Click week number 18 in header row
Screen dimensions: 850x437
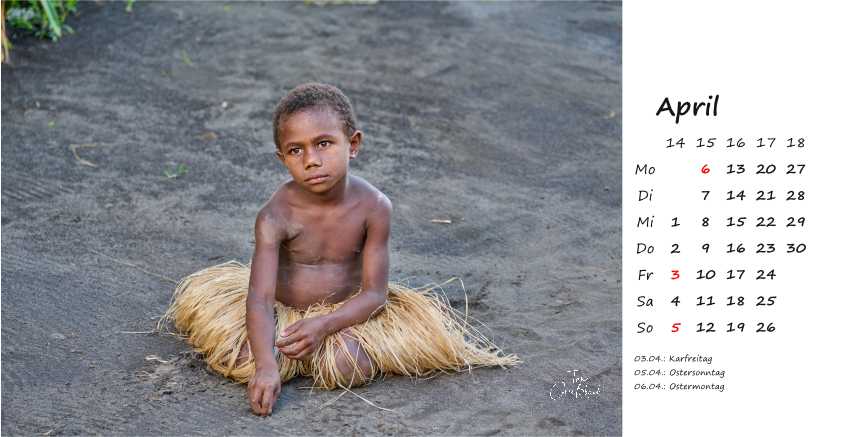coord(796,143)
